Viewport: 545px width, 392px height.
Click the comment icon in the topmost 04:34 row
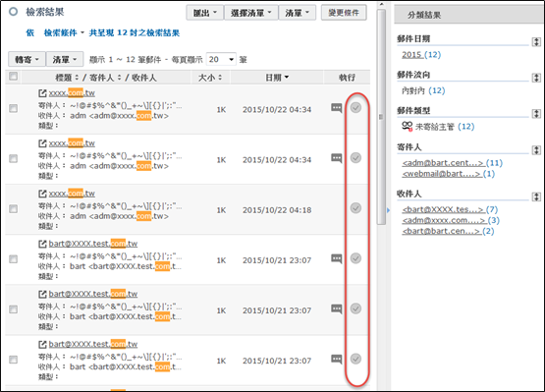[x=336, y=108]
